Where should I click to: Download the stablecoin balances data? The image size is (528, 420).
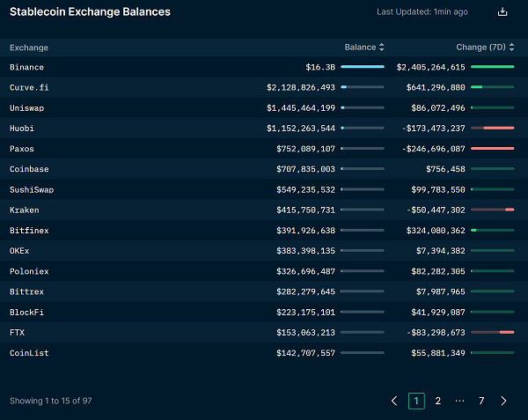pos(502,11)
